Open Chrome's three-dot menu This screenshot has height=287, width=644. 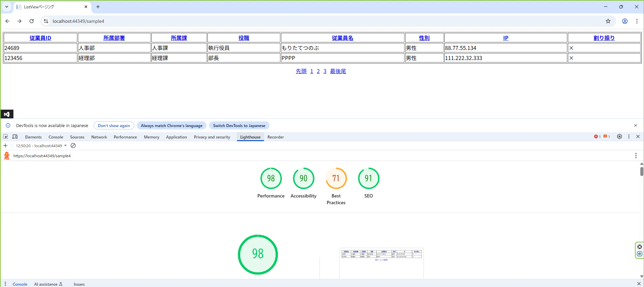pos(637,21)
